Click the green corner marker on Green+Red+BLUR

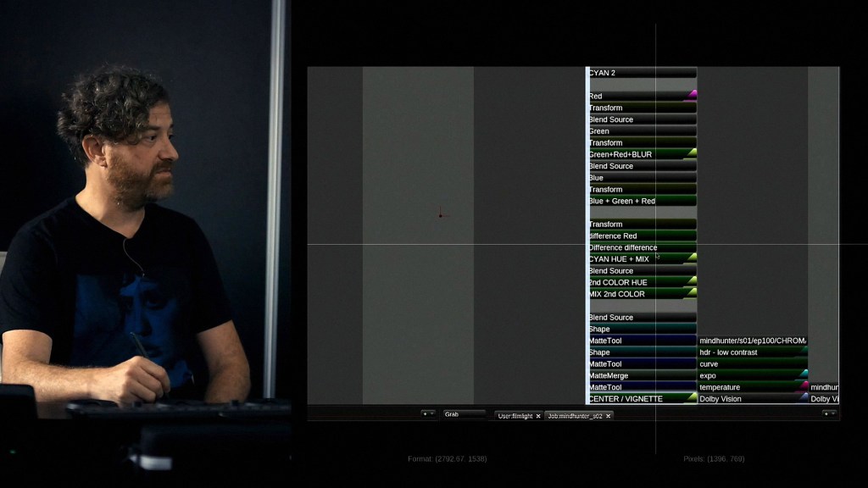[x=692, y=152]
